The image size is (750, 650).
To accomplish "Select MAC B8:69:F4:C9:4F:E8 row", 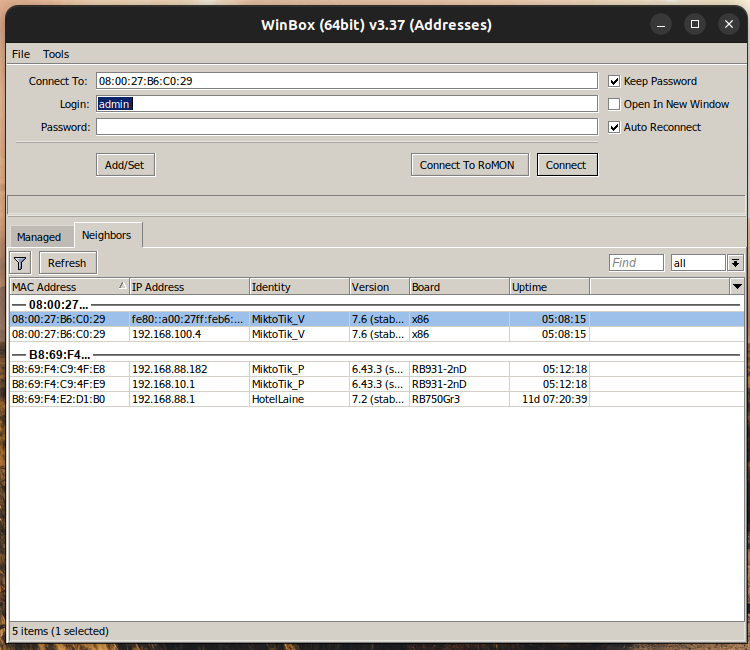I will (x=376, y=369).
